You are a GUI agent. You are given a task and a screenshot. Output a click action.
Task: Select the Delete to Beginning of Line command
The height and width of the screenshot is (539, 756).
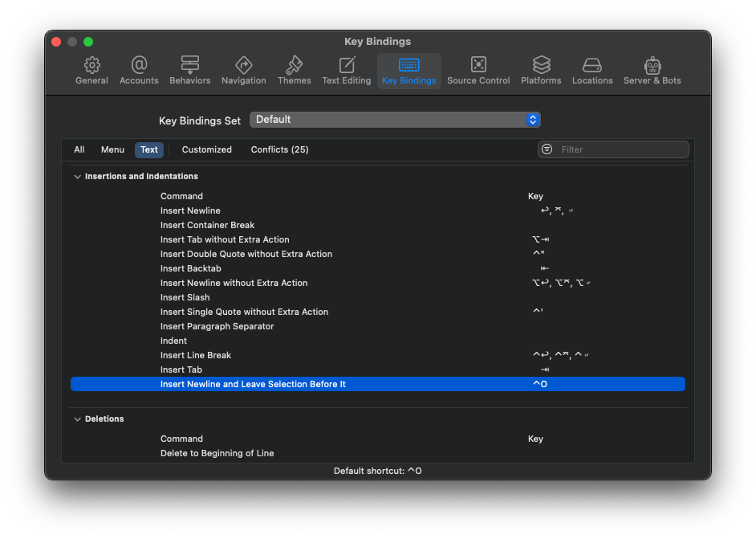[217, 453]
